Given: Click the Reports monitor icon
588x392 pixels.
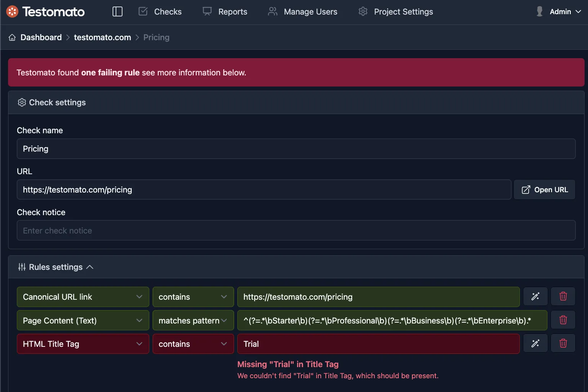Looking at the screenshot, I should pyautogui.click(x=206, y=11).
